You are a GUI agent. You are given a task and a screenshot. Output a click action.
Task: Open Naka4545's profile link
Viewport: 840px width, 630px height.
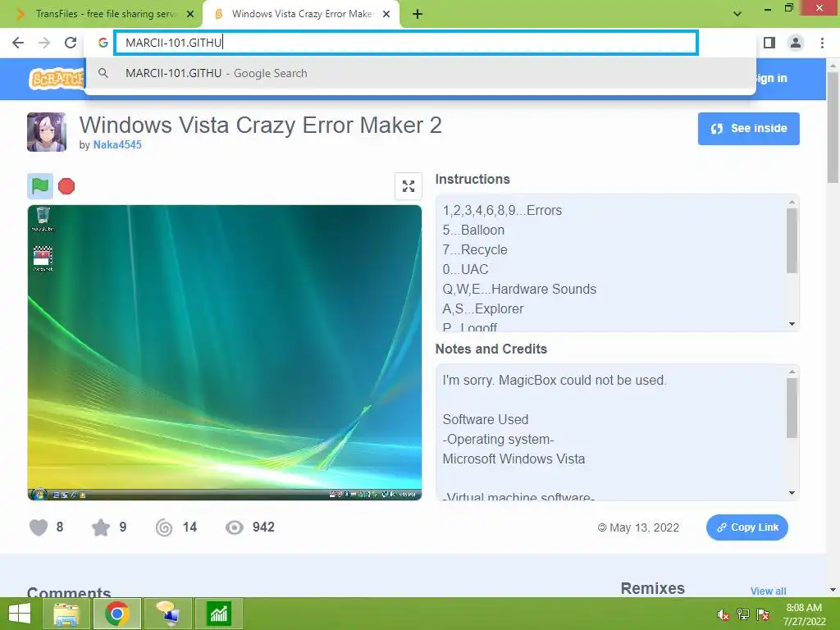[117, 144]
